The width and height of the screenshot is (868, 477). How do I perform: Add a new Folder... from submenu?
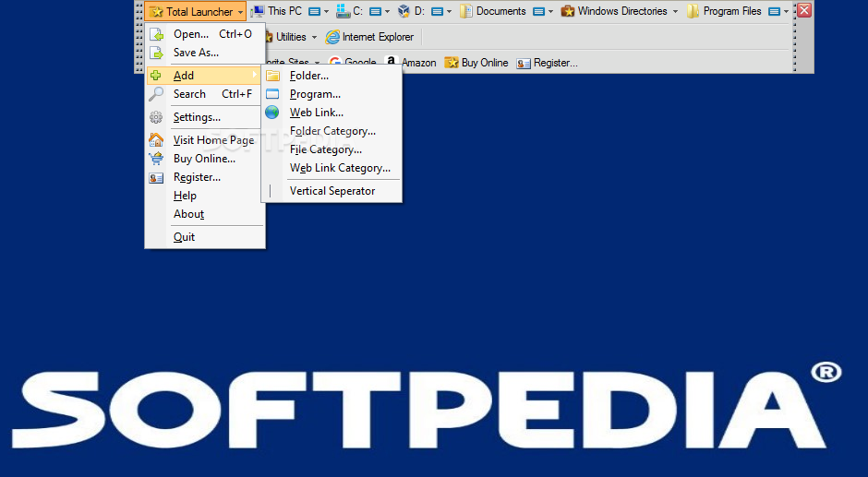(x=332, y=76)
